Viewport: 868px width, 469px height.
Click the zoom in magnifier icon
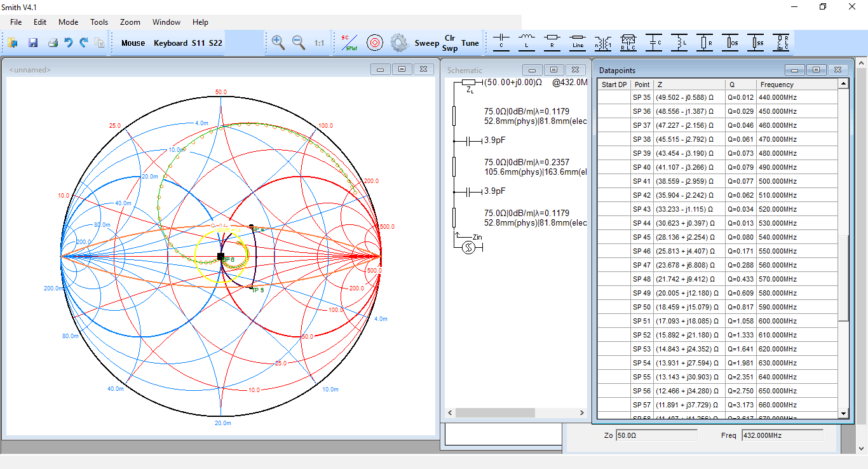click(x=278, y=43)
